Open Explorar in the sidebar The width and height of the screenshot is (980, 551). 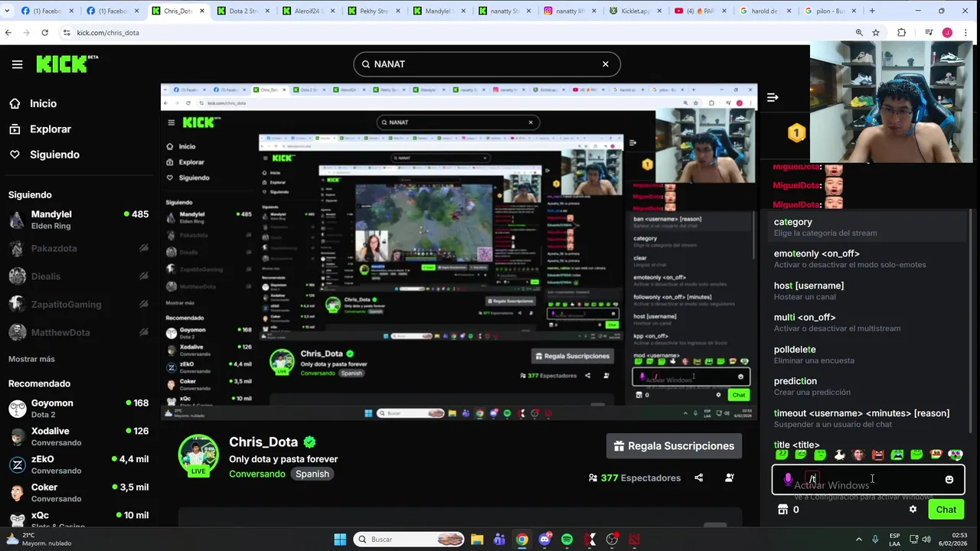coord(50,129)
